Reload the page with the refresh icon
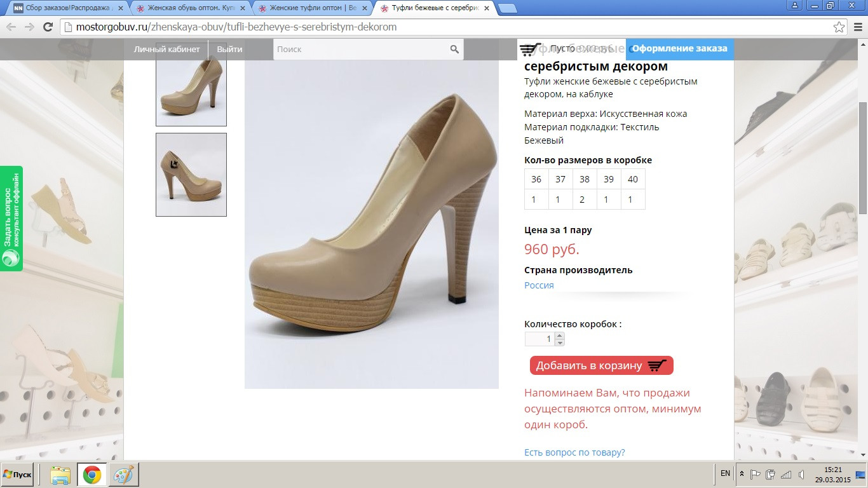This screenshot has width=868, height=488. tap(48, 27)
